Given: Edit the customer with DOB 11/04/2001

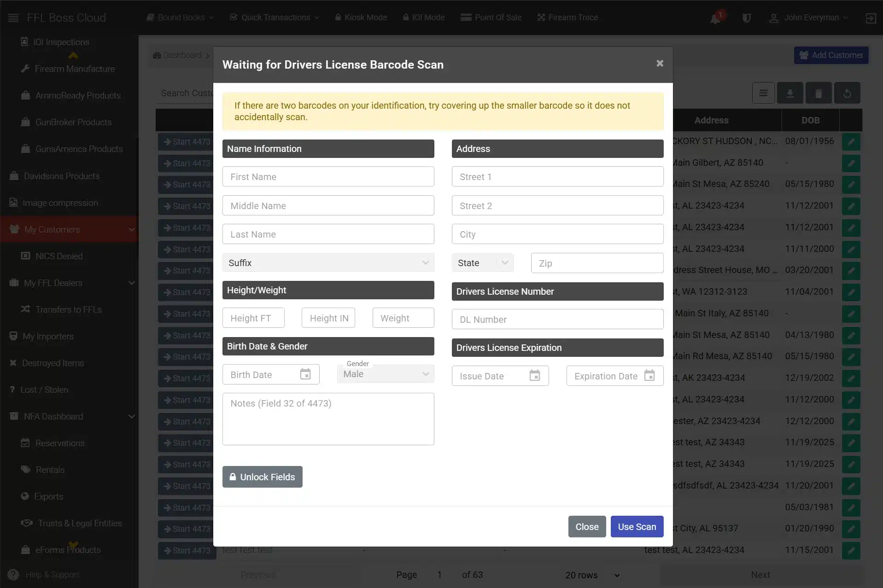Looking at the screenshot, I should [851, 292].
